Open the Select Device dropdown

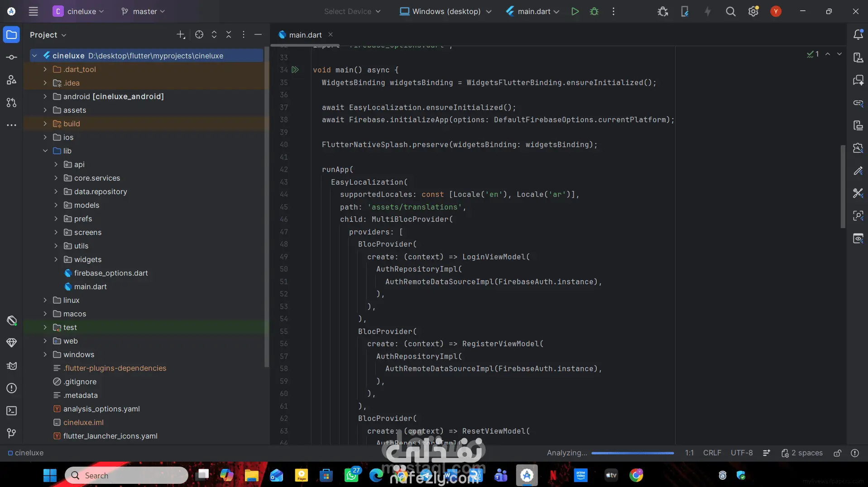pyautogui.click(x=352, y=11)
